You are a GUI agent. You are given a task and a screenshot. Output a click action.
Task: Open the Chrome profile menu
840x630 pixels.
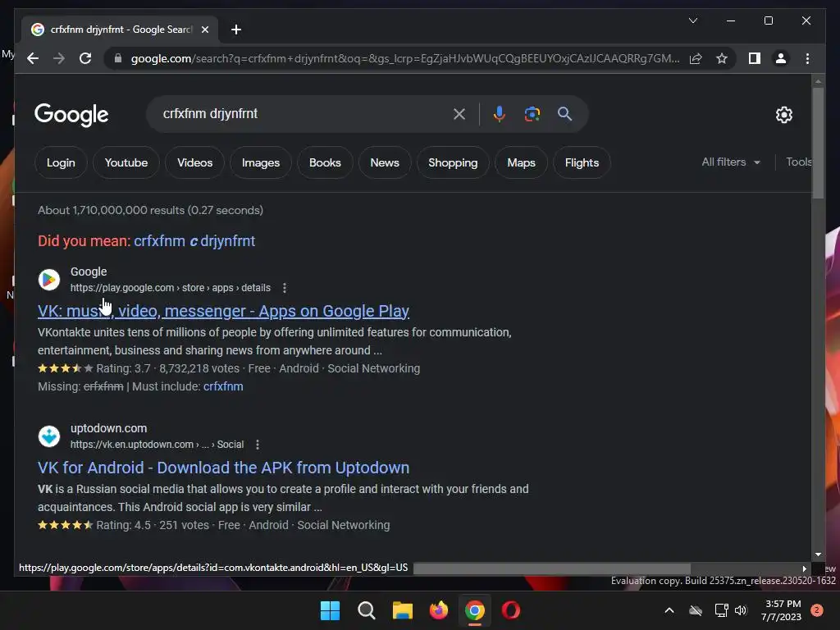(781, 58)
